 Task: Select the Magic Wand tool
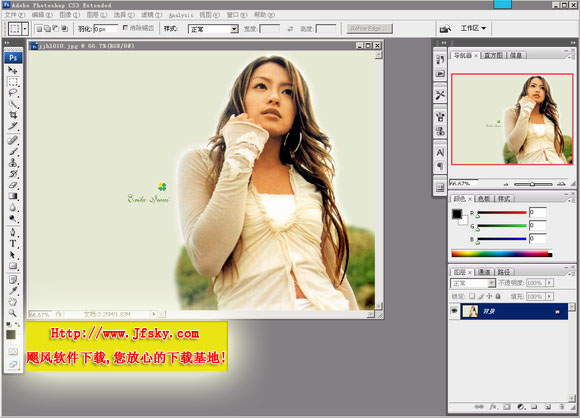tap(13, 104)
